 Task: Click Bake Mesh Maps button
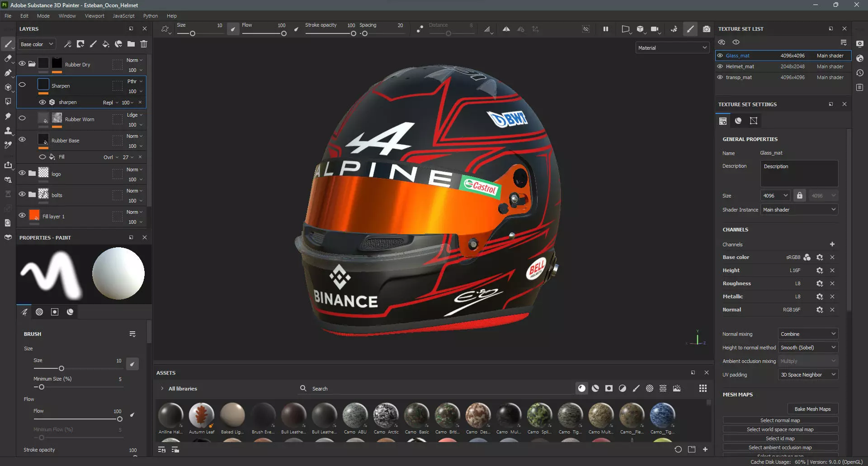click(813, 409)
